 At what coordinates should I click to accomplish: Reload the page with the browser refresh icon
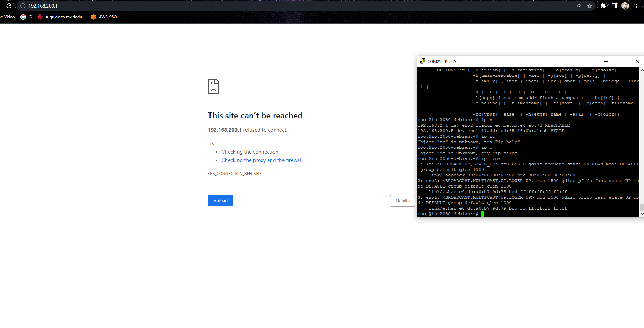(x=9, y=6)
